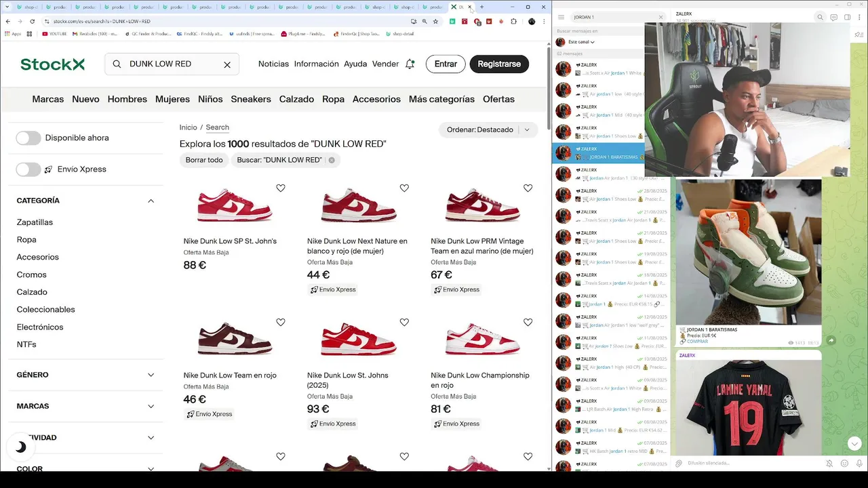Forward the Jordan 1 post in Telegram

pos(831,340)
